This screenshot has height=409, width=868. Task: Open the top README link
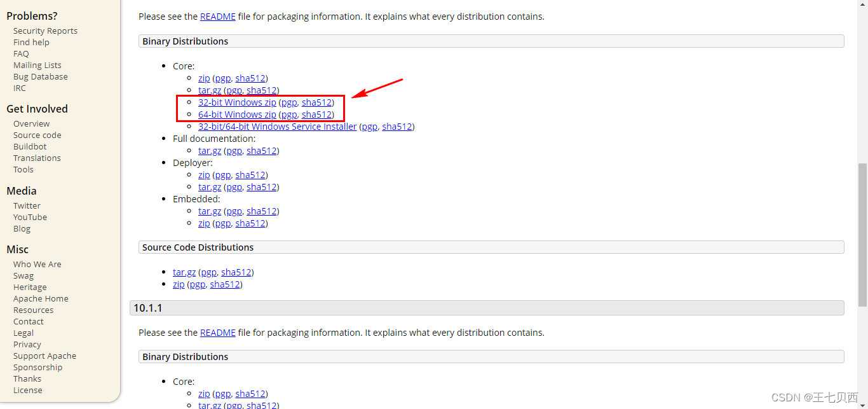(218, 17)
